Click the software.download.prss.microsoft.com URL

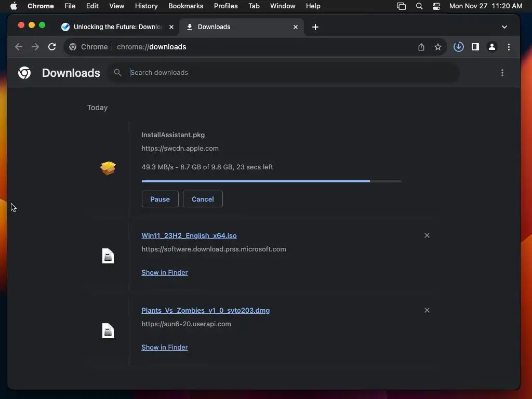click(214, 249)
